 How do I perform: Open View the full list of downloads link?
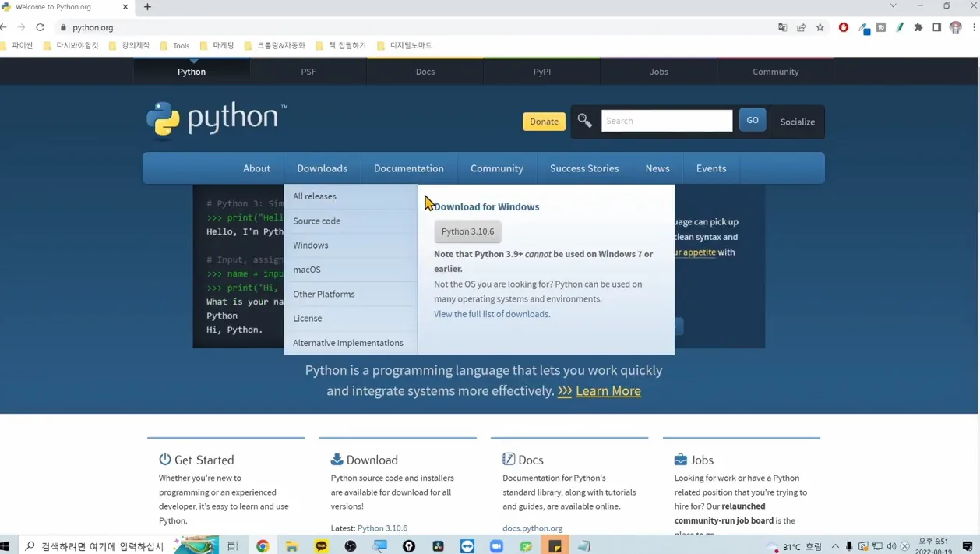pyautogui.click(x=492, y=314)
